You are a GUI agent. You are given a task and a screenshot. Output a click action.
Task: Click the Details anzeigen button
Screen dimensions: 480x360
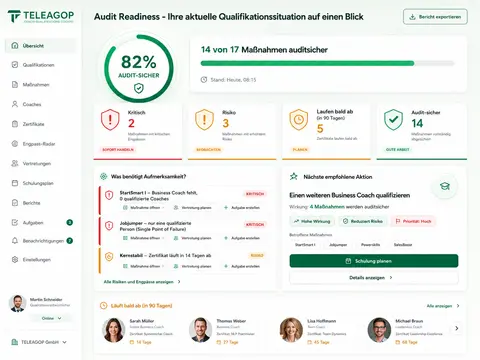(x=374, y=277)
